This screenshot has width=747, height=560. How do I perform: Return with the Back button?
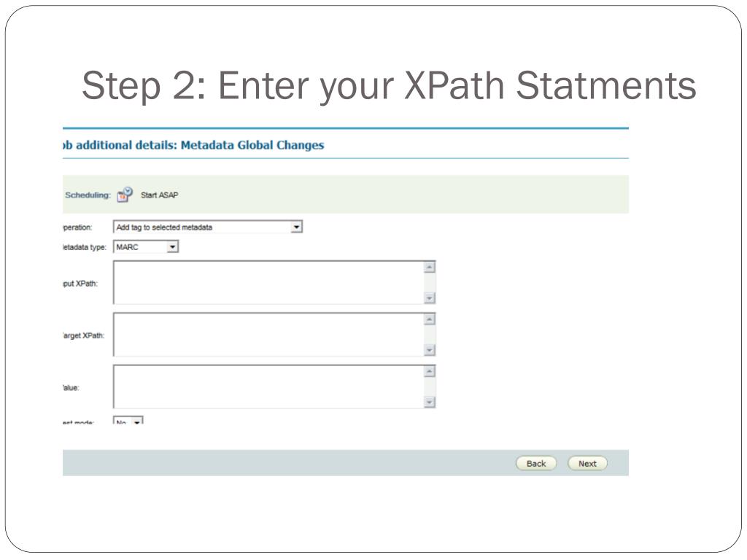(536, 463)
